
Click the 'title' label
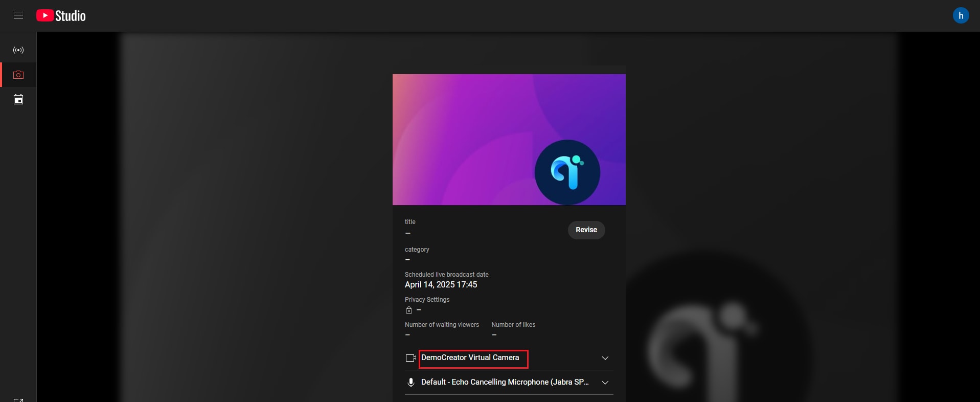tap(410, 222)
